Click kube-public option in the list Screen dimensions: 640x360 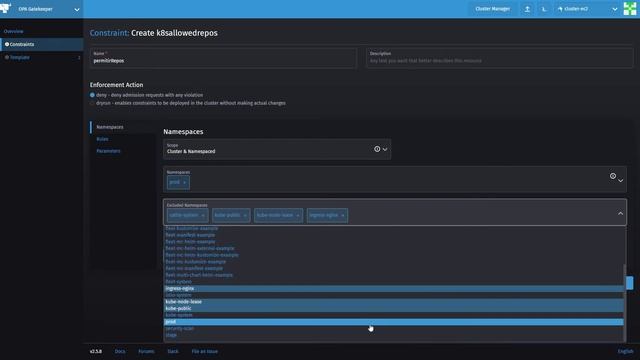[x=393, y=309]
